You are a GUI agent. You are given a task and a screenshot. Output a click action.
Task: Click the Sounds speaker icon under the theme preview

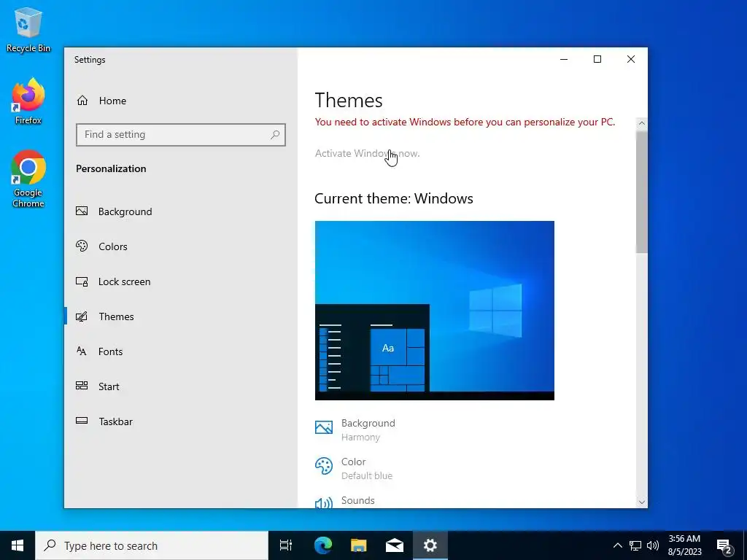pos(323,503)
